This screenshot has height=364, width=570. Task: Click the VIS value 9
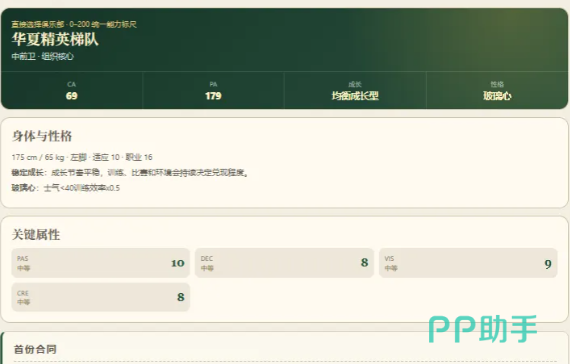pos(548,264)
